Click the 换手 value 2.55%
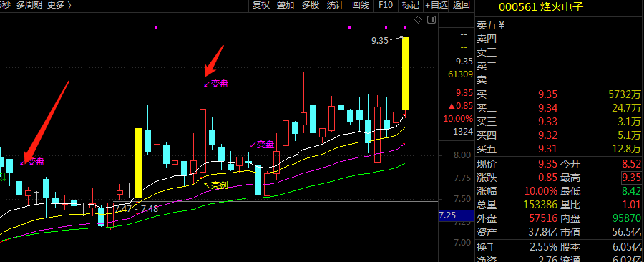 (543, 247)
